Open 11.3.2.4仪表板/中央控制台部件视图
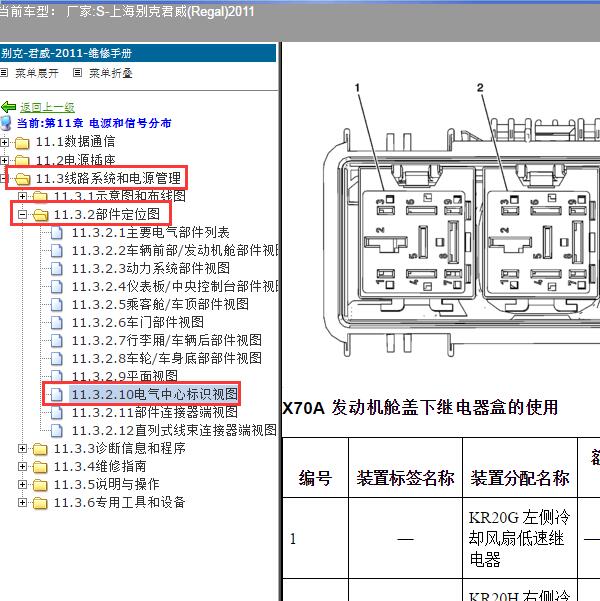This screenshot has height=601, width=600. [176, 286]
